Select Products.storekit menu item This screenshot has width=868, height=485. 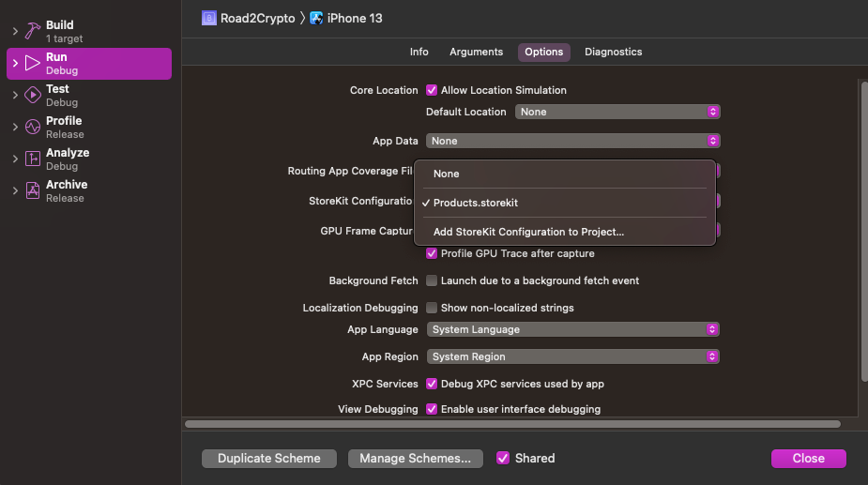pos(565,203)
